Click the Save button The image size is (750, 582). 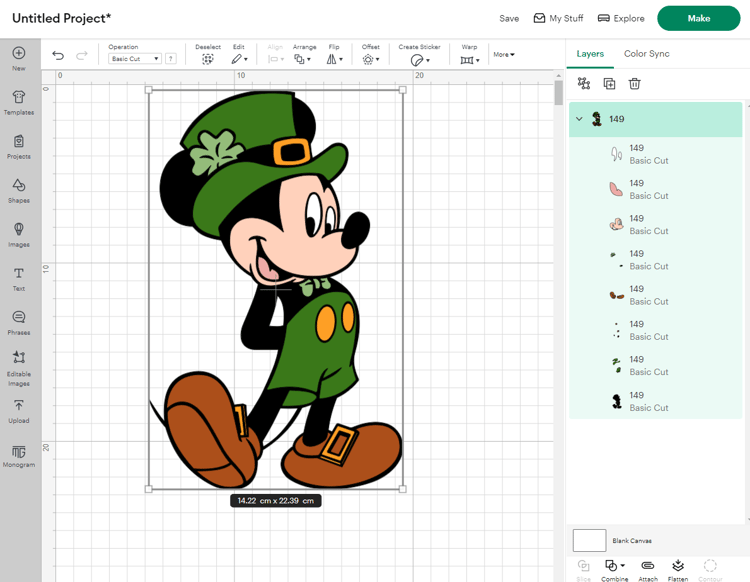click(509, 18)
